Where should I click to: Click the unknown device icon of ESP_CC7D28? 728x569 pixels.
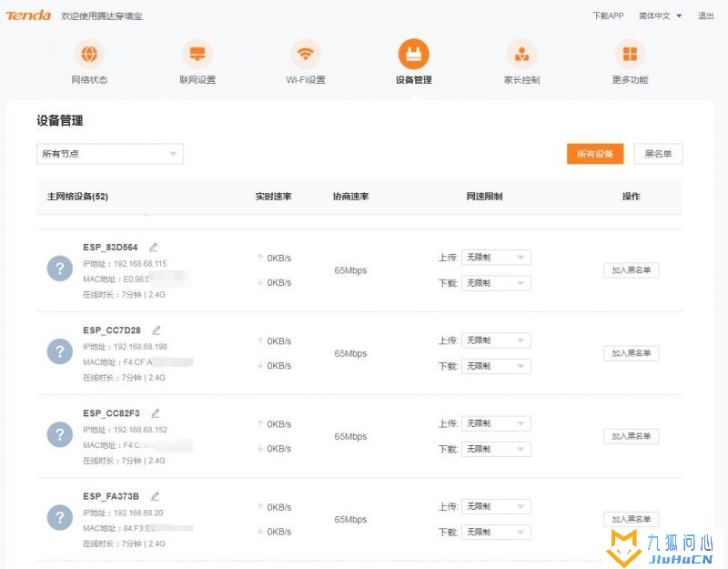point(60,351)
